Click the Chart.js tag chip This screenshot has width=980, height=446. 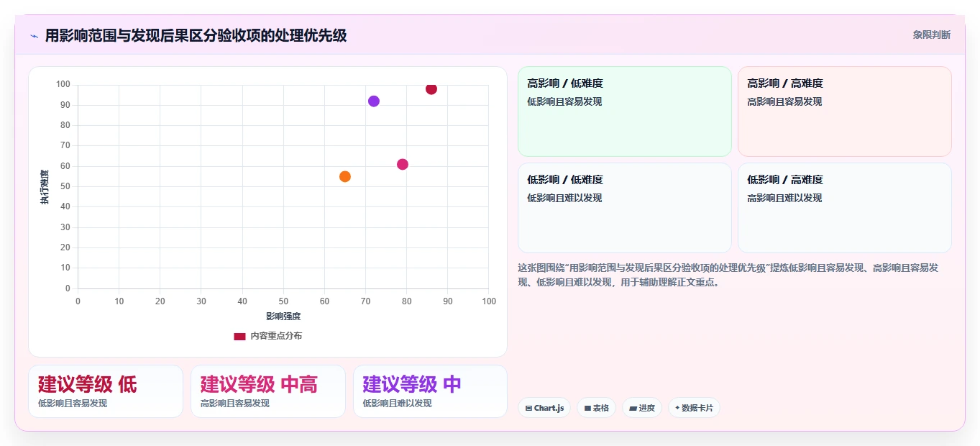pyautogui.click(x=544, y=408)
